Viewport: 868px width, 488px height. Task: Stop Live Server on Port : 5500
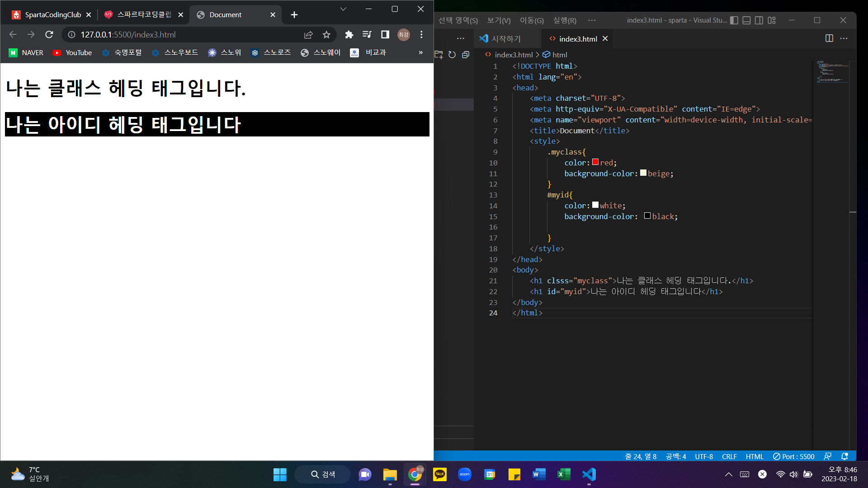coord(793,456)
